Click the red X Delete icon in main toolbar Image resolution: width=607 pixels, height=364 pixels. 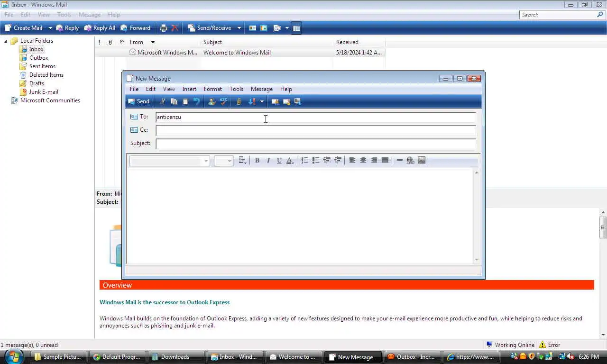click(175, 28)
